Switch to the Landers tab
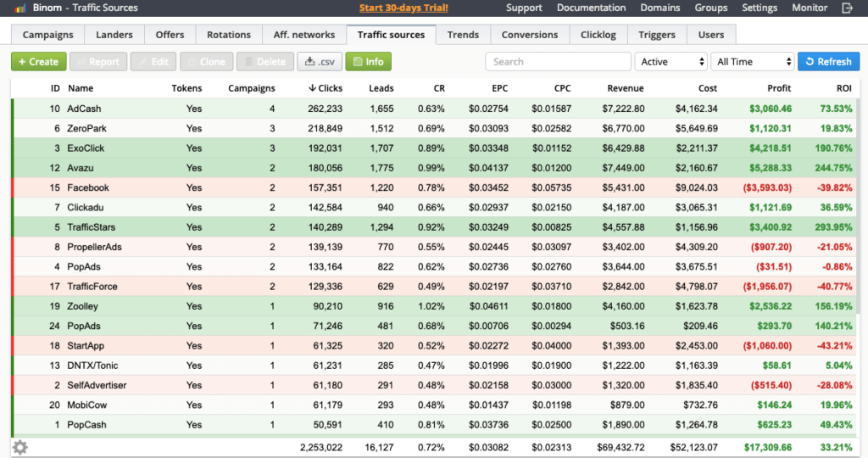This screenshot has height=458, width=868. tap(114, 34)
